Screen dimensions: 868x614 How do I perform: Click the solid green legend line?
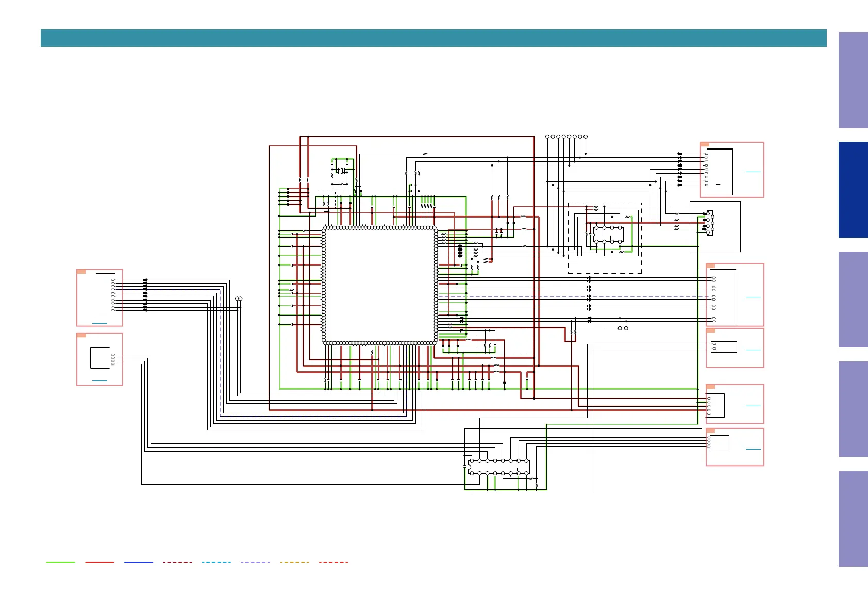60,562
